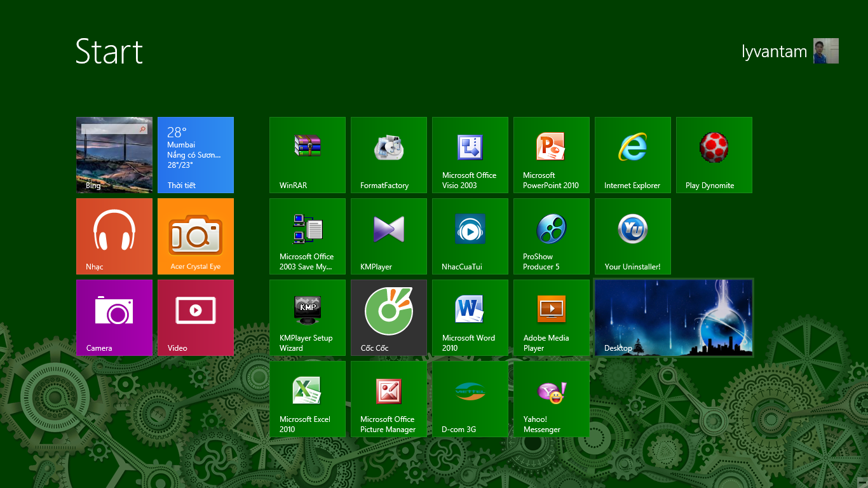Open KMPlayer media player tile
Viewport: 868px width, 488px height.
389,236
